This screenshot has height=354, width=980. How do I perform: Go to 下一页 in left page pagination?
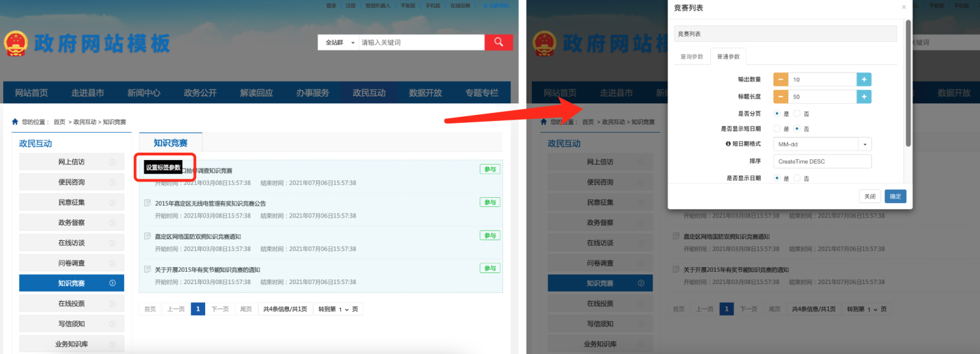(x=220, y=309)
